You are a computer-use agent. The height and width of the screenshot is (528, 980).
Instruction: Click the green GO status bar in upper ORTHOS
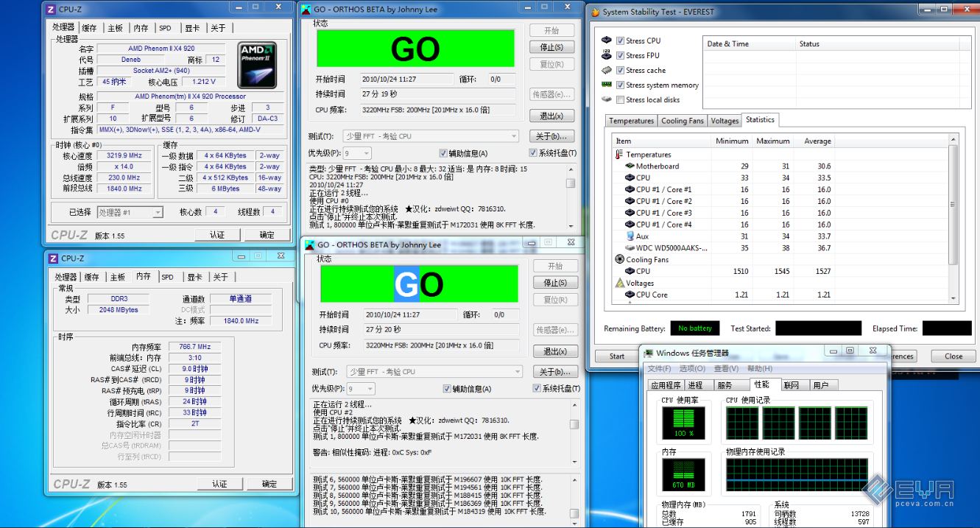415,48
